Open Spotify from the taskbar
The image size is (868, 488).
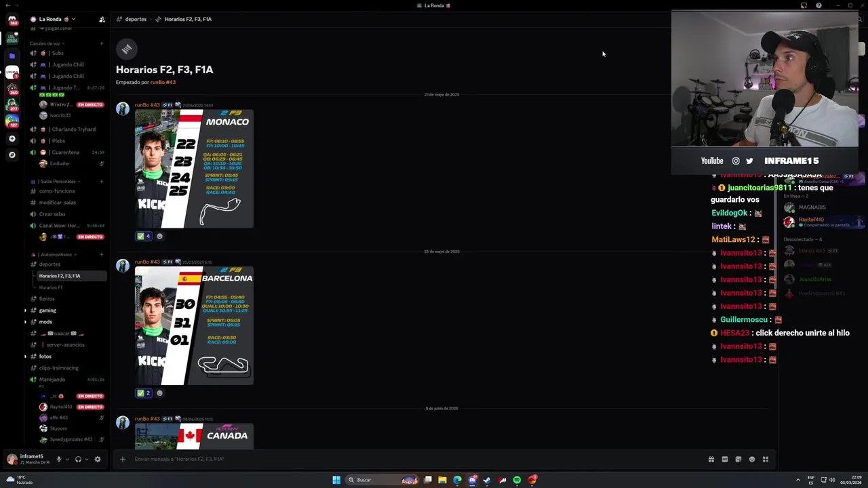pos(517,480)
